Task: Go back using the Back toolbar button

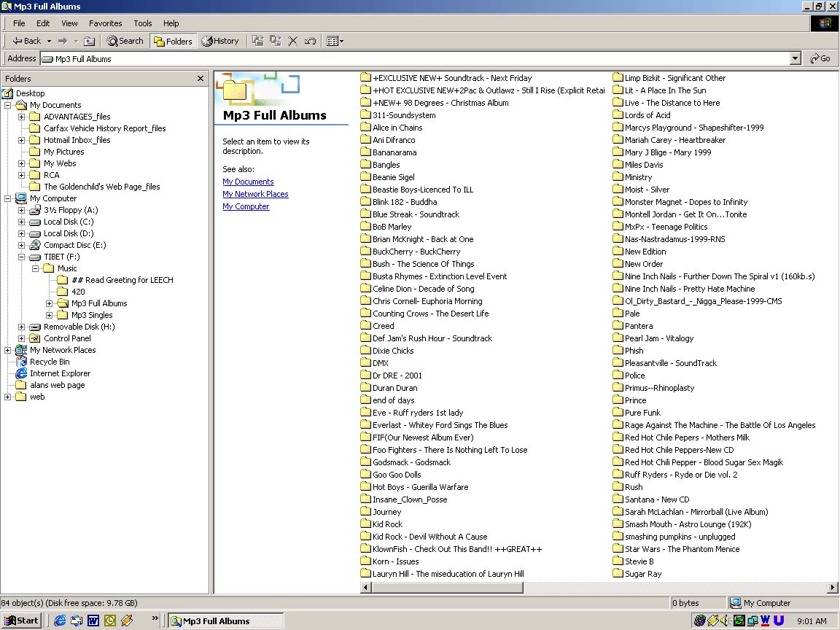Action: [x=27, y=41]
